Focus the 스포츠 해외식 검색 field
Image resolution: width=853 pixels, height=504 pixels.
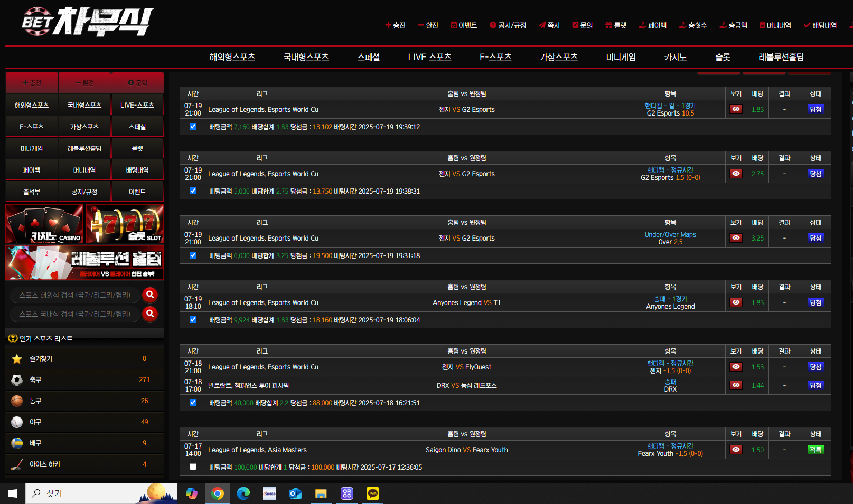click(x=74, y=295)
